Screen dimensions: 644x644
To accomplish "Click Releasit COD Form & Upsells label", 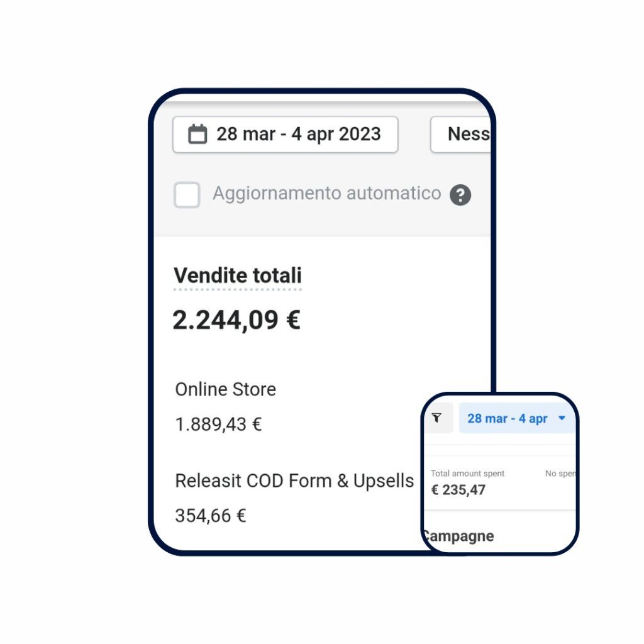I will 294,481.
